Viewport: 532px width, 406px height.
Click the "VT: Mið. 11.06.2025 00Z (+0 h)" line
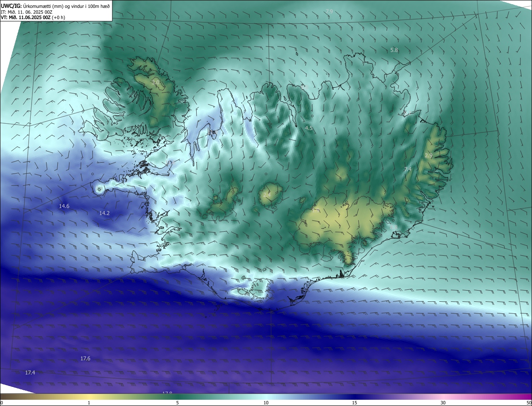(x=33, y=17)
